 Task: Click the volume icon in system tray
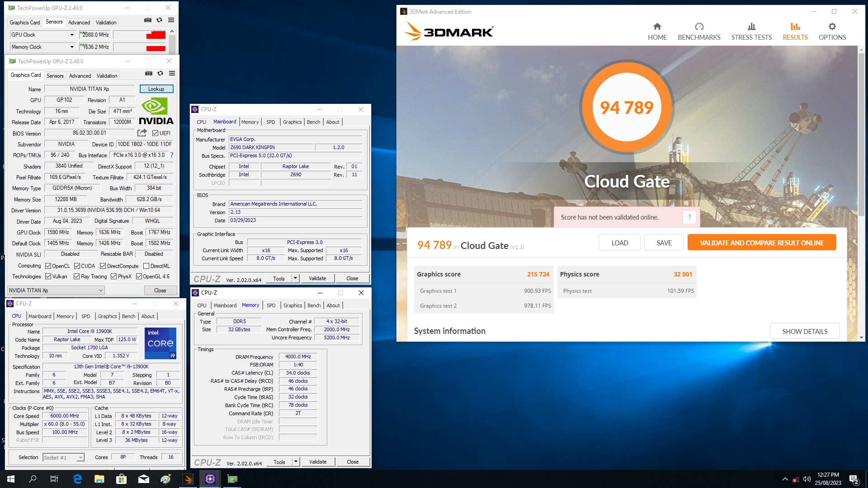tap(807, 479)
